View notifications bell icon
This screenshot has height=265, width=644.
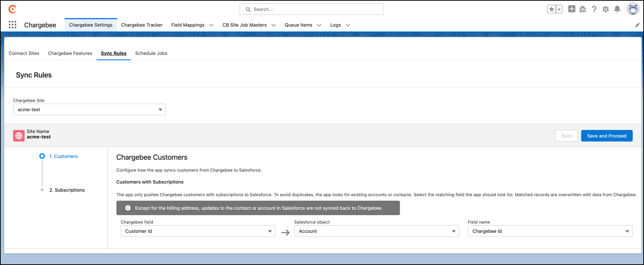tap(617, 9)
